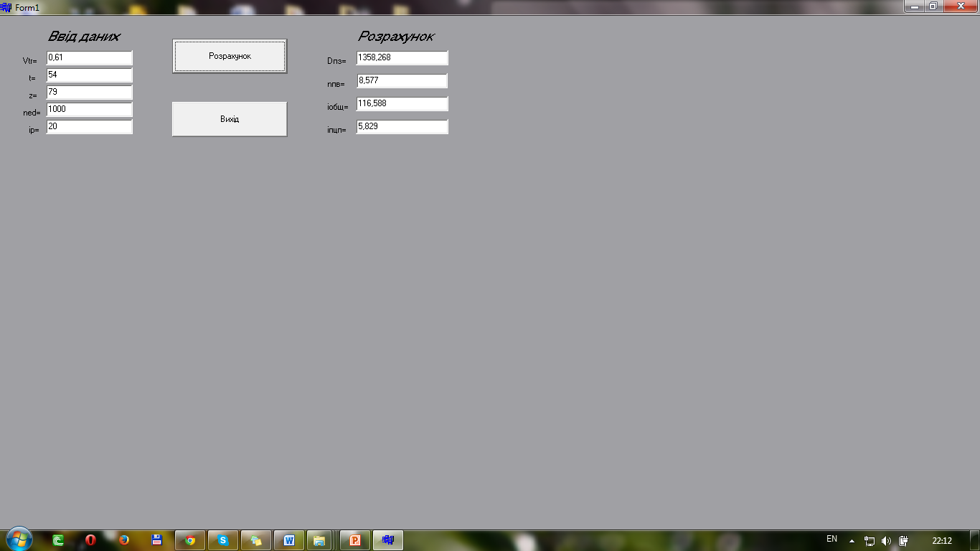This screenshot has width=980, height=551.
Task: Focus the ned= field with 1000
Action: (x=90, y=109)
